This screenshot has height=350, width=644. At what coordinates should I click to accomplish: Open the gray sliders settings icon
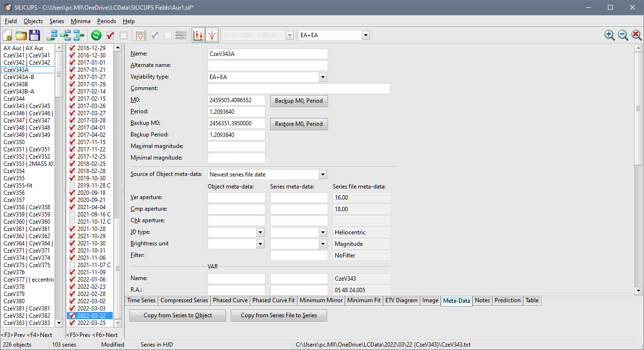point(181,35)
